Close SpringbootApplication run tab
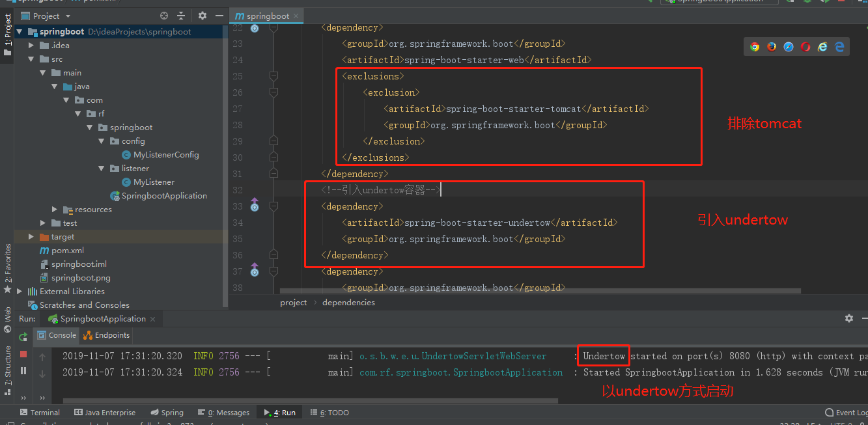The width and height of the screenshot is (868, 425). pos(153,319)
